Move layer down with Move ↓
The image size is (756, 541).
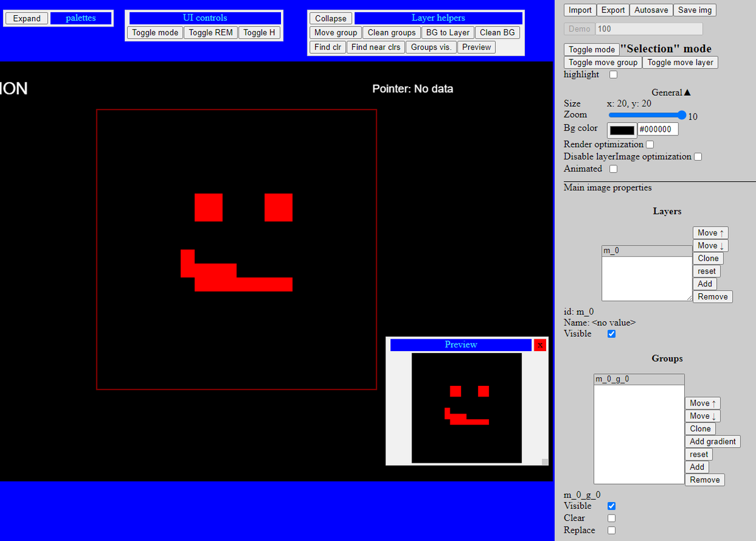point(711,246)
